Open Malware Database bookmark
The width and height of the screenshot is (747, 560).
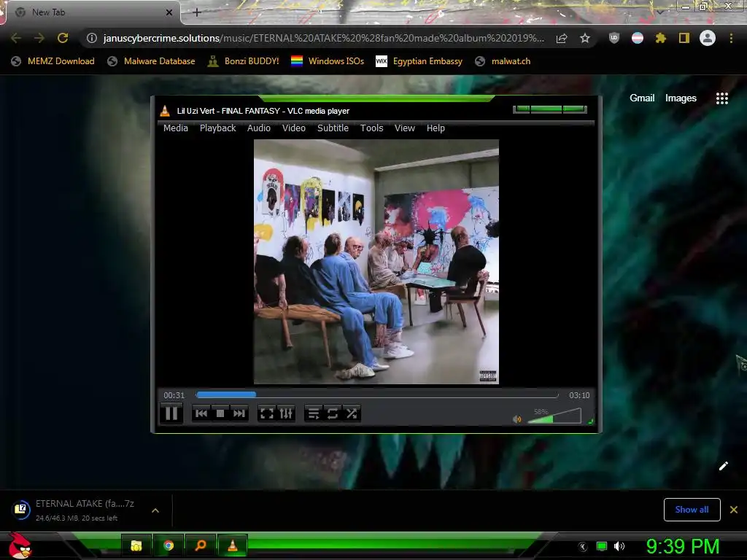tap(152, 61)
